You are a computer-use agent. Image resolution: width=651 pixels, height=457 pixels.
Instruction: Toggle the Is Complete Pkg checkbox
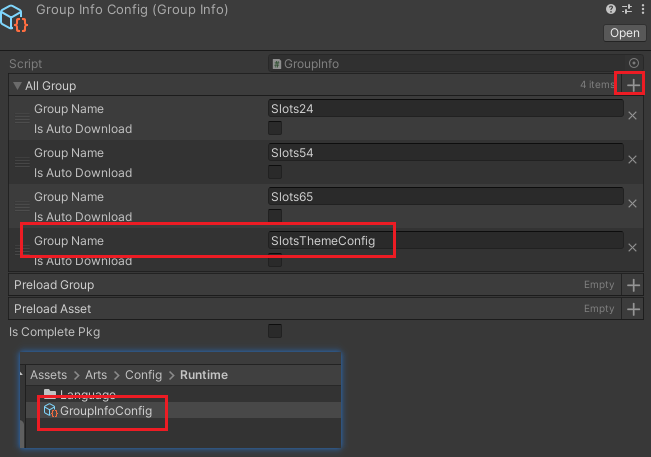tap(275, 331)
